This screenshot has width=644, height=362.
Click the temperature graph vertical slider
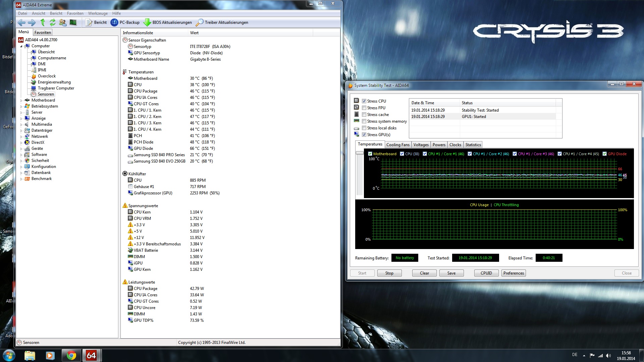point(360,153)
